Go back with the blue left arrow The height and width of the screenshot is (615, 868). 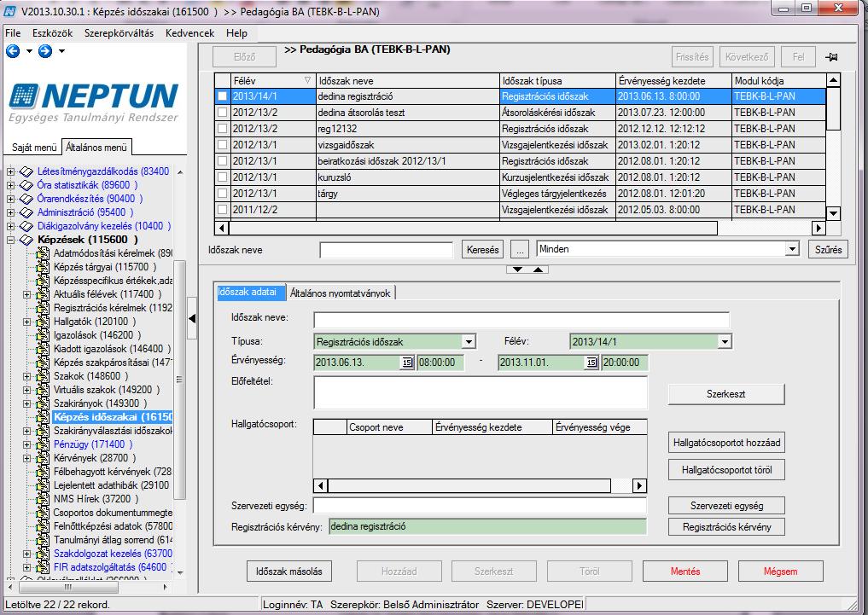click(13, 51)
